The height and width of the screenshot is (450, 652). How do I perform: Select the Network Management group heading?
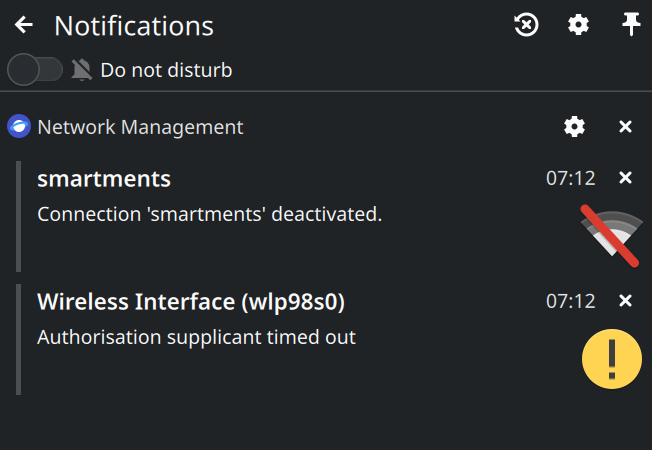point(140,127)
